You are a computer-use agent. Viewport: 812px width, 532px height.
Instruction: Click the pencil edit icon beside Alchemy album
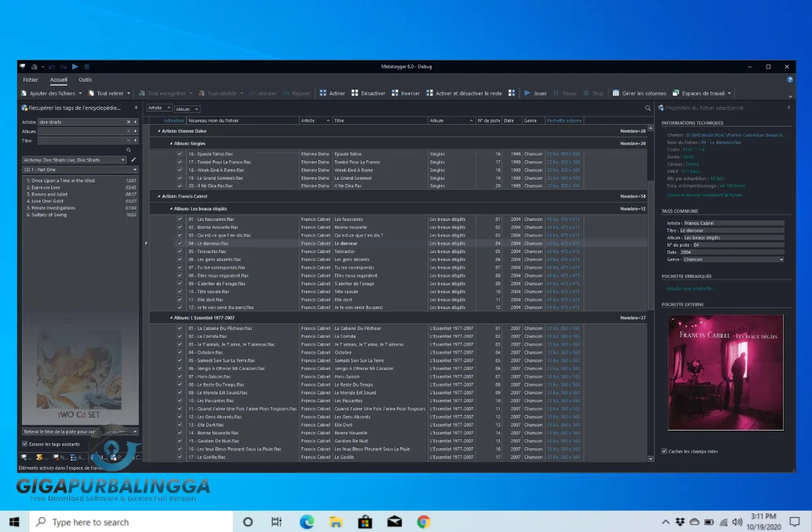(x=133, y=160)
